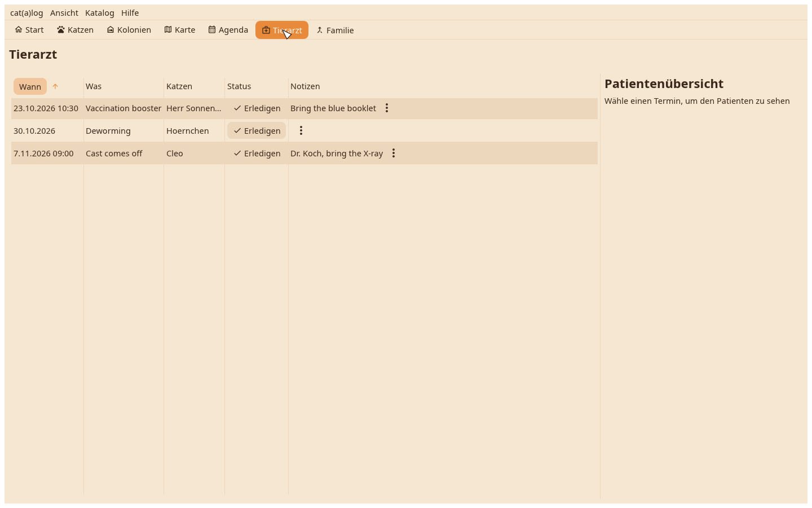Mark Vaccination booster as Erledigen
Screen dimensions: 812x508
[x=257, y=108]
